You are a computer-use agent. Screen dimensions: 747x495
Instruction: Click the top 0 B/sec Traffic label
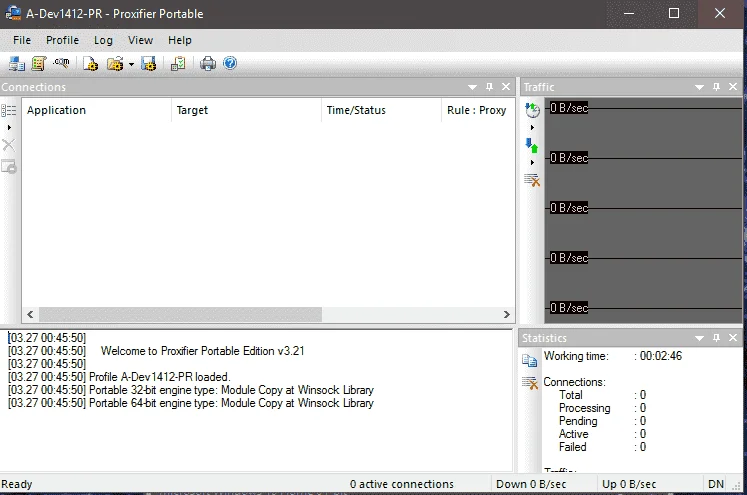pos(569,108)
